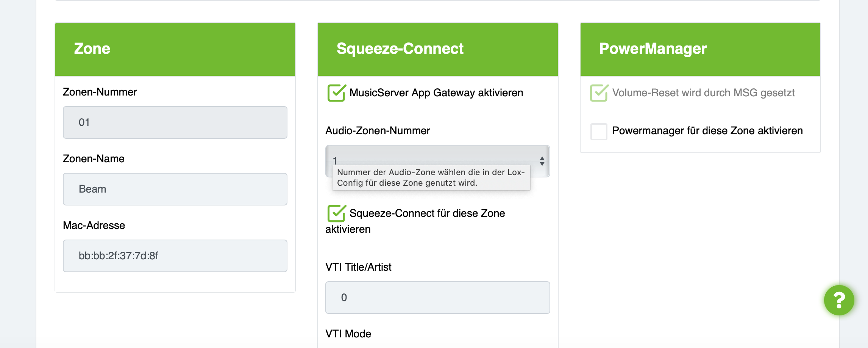Click the Zone panel header
The height and width of the screenshot is (348, 868).
[175, 49]
